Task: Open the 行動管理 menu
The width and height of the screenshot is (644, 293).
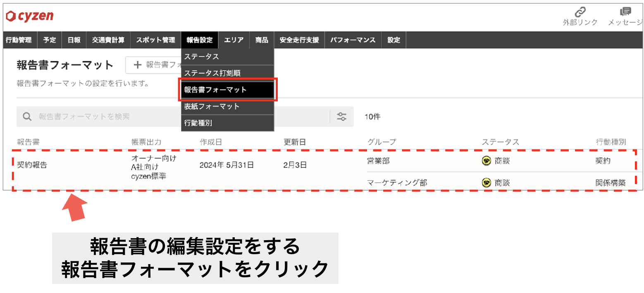Action: click(x=19, y=40)
